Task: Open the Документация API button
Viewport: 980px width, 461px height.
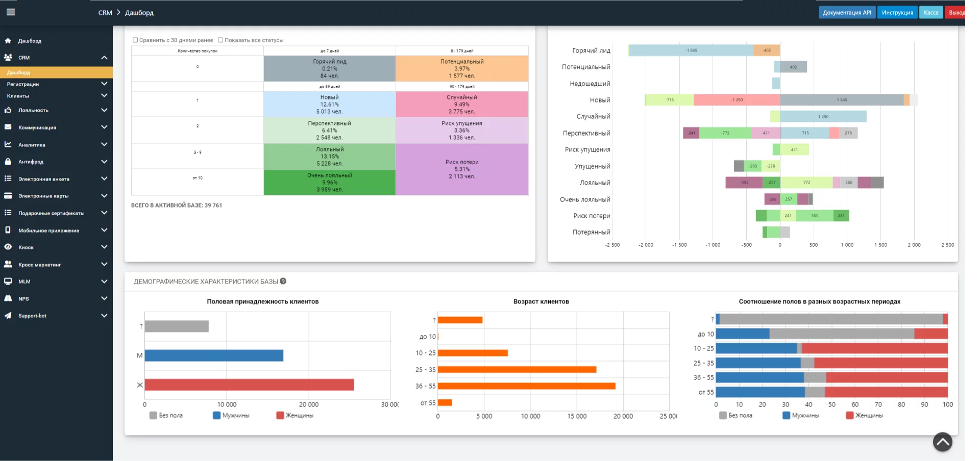Action: click(847, 12)
